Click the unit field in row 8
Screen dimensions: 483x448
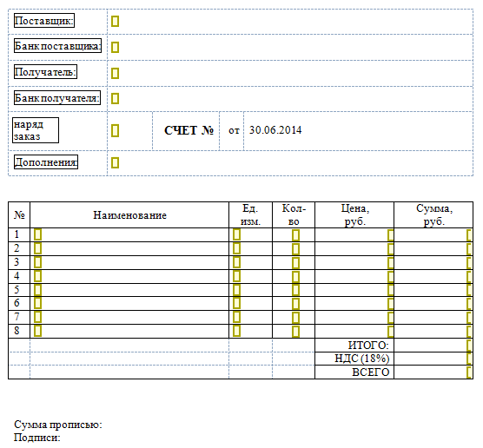[236, 331]
